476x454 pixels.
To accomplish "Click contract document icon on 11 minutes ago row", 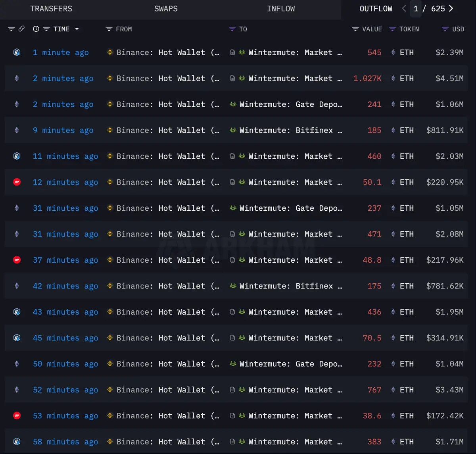I will click(x=232, y=156).
